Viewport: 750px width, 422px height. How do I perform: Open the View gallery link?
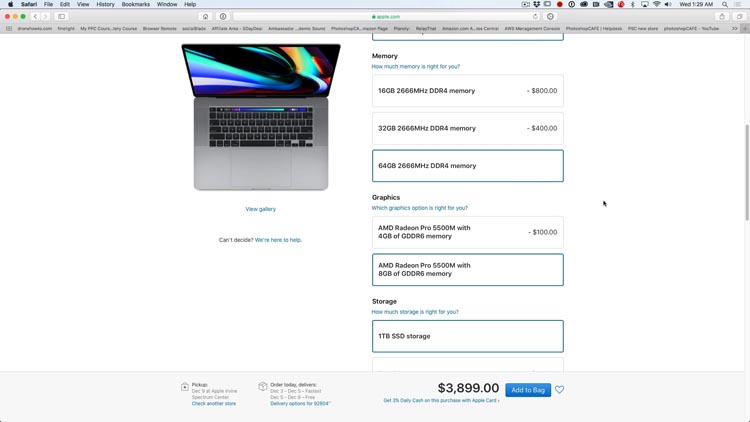point(261,209)
